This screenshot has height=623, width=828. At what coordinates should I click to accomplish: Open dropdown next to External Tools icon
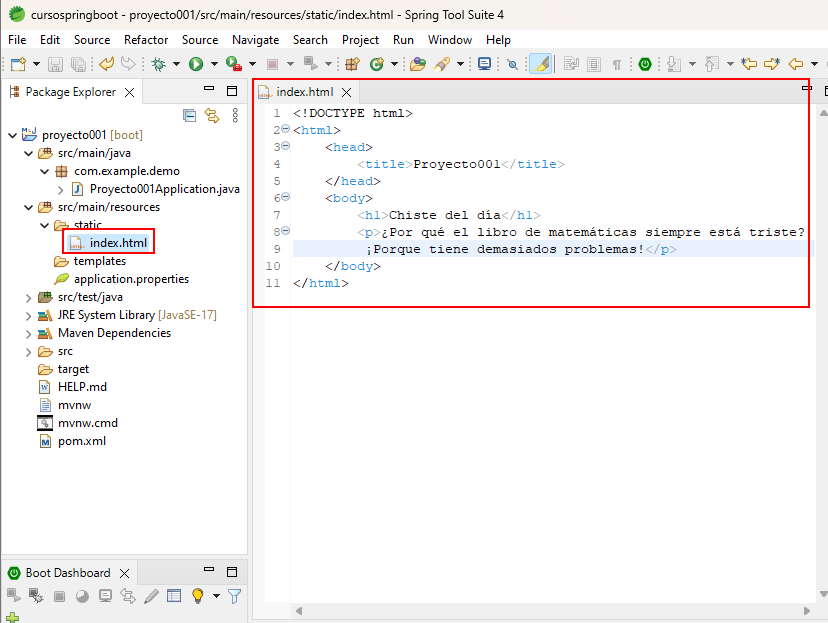pos(252,64)
